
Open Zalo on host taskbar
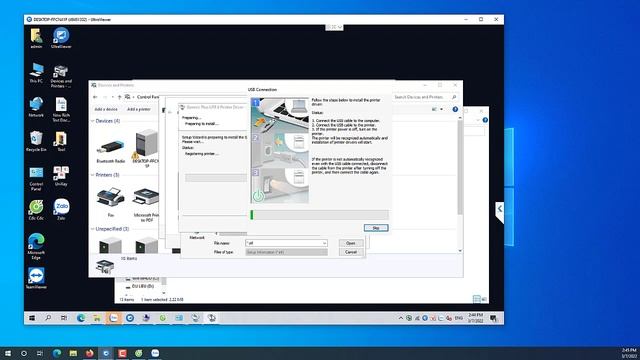coord(155,353)
